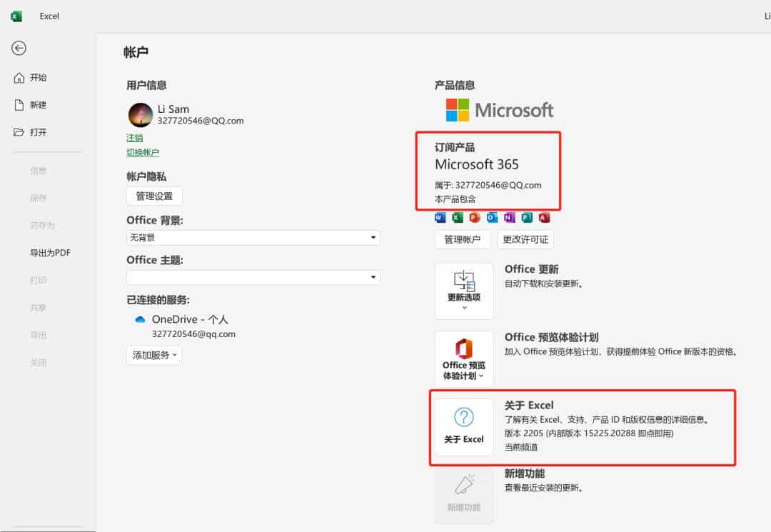The height and width of the screenshot is (532, 771).
Task: Expand the 添加服务 dropdown
Action: 153,355
